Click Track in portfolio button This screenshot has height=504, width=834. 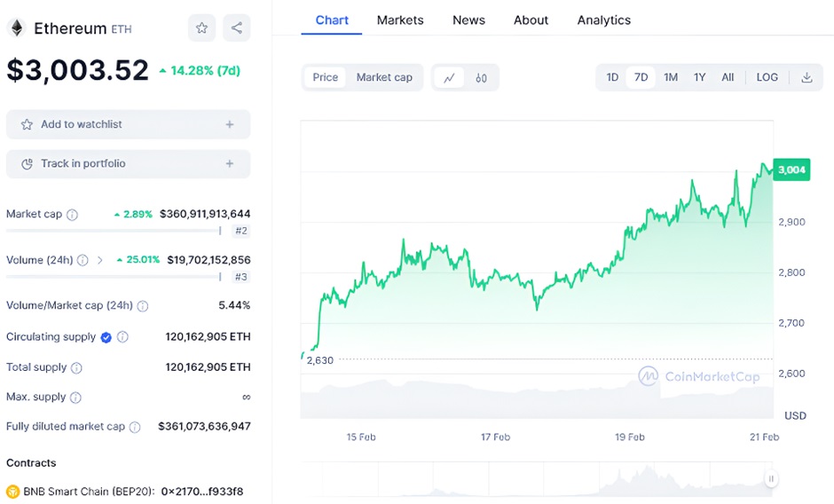point(128,163)
